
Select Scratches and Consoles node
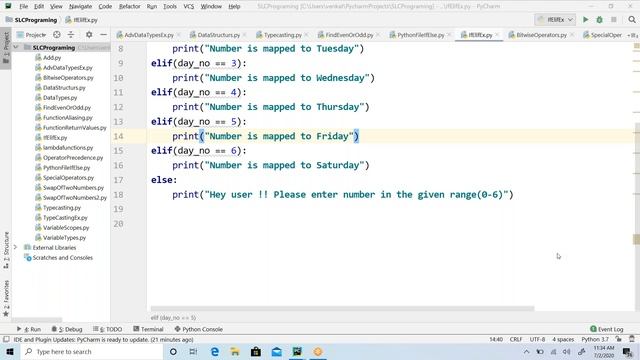(62, 258)
